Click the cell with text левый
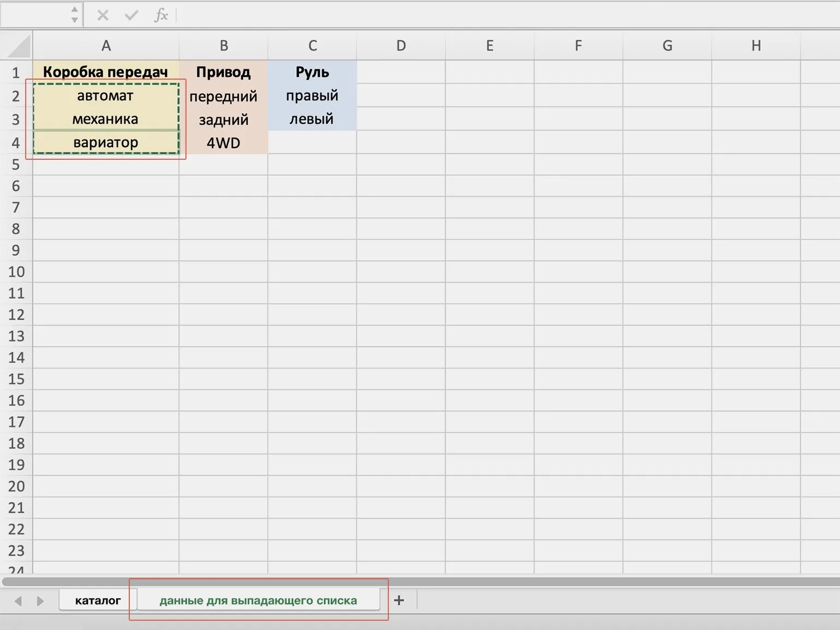The image size is (840, 630). [x=311, y=119]
